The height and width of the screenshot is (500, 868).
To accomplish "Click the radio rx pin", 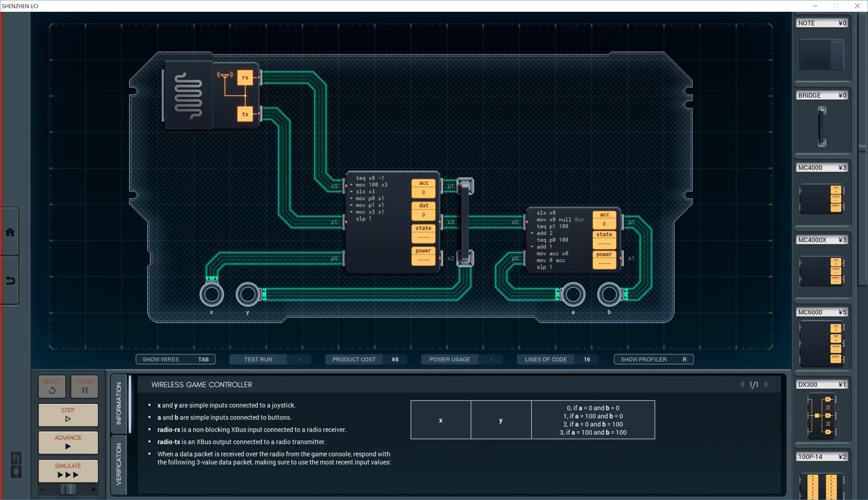I will (245, 78).
